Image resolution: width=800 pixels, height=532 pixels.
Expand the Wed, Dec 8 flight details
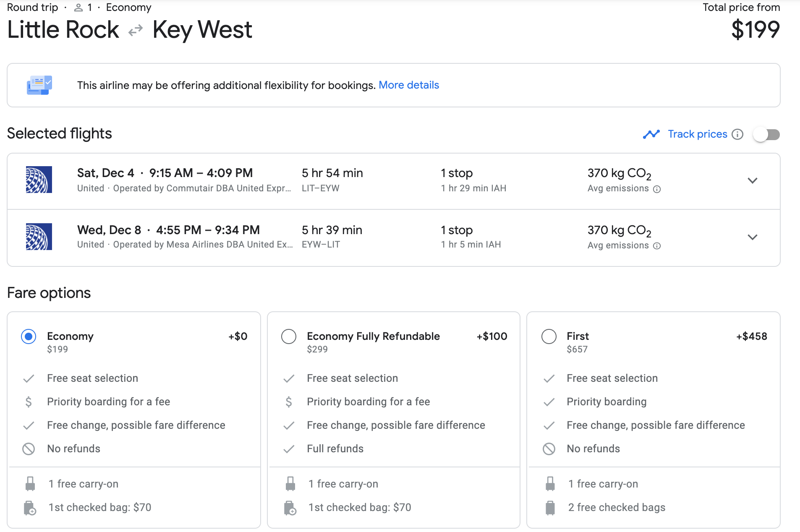752,237
